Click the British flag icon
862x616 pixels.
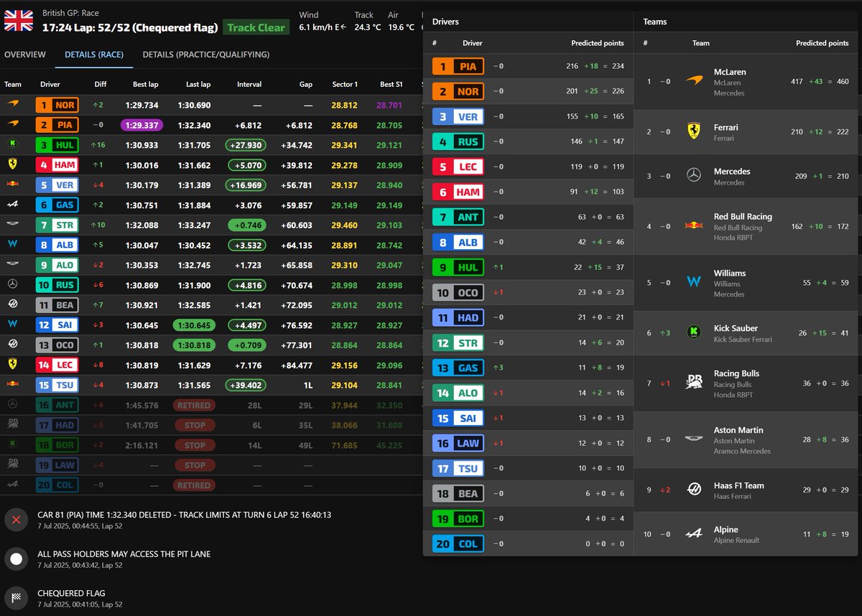click(x=19, y=21)
